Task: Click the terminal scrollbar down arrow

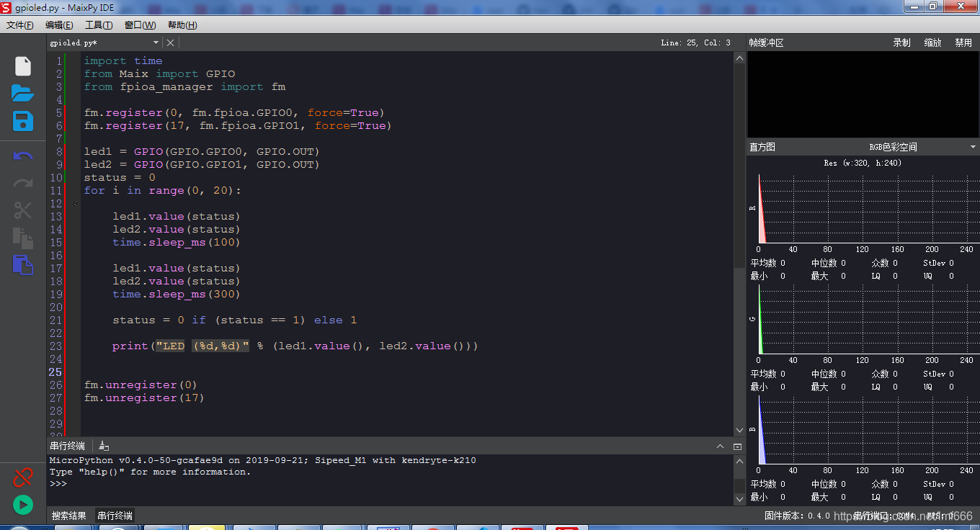Action: [x=739, y=498]
